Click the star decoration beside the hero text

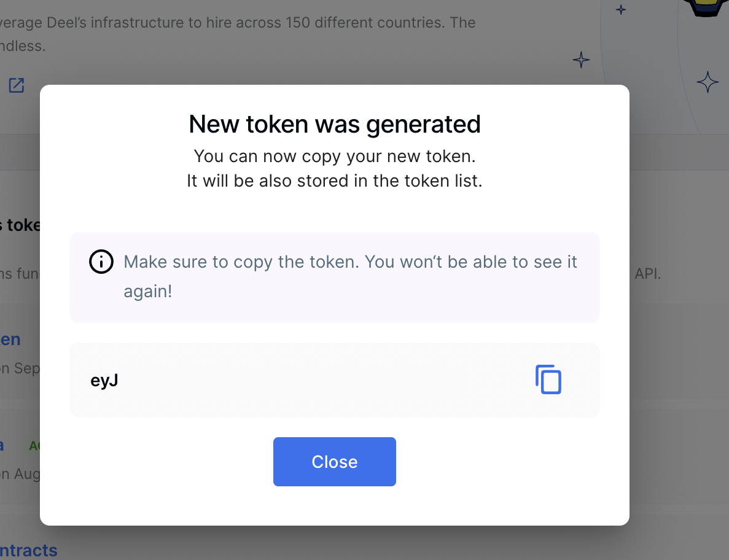tap(581, 60)
